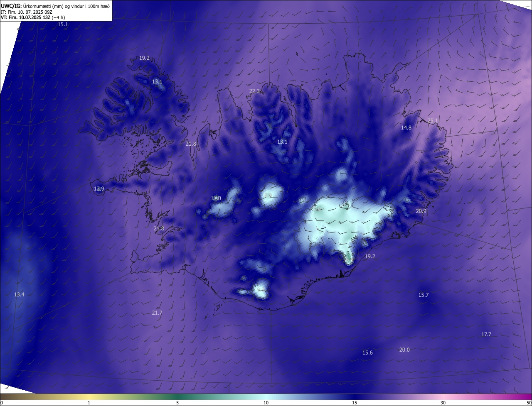Click the 15.6 value on the map

pos(367,353)
